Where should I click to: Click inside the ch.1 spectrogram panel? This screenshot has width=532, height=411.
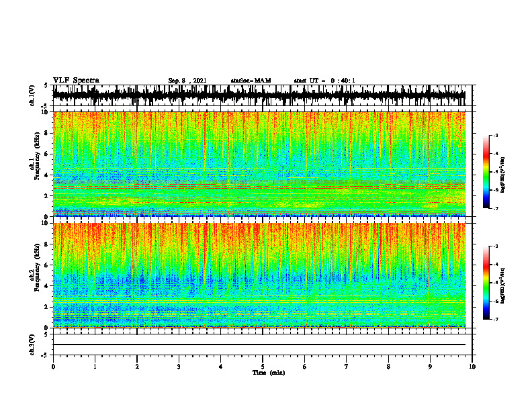click(x=259, y=164)
